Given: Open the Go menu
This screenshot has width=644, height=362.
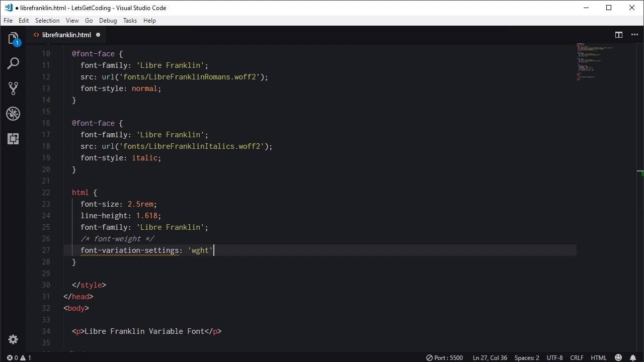Looking at the screenshot, I should click(x=89, y=21).
